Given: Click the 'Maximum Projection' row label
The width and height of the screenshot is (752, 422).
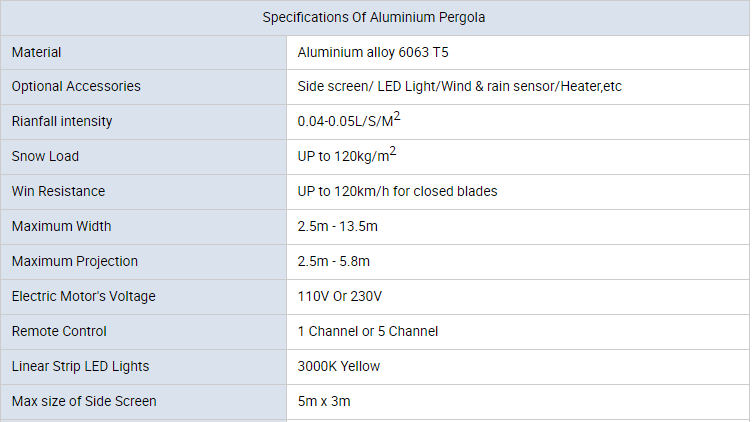Looking at the screenshot, I should pyautogui.click(x=75, y=262).
